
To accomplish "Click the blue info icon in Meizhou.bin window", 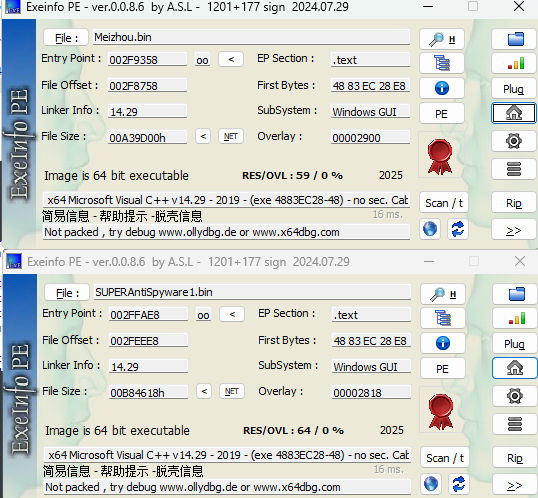I will (442, 88).
